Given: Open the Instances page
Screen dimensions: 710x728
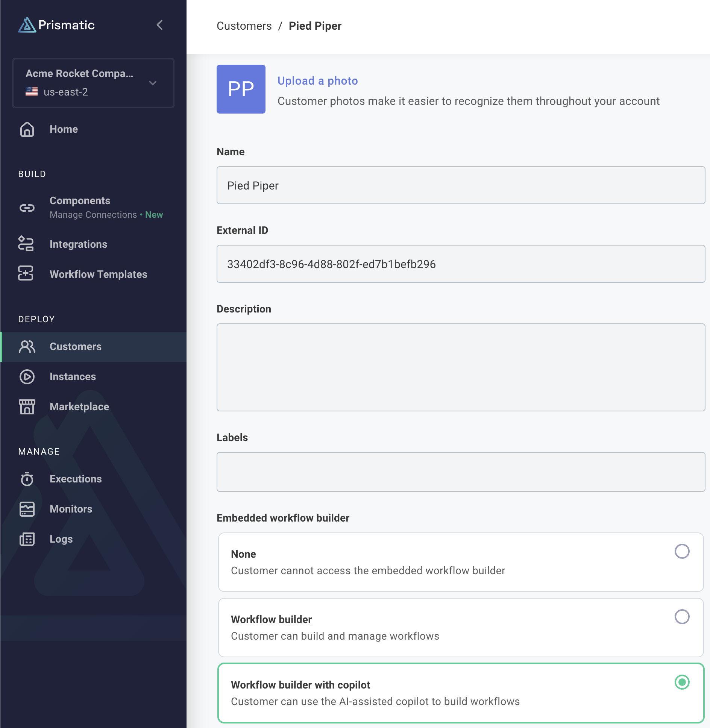Looking at the screenshot, I should pyautogui.click(x=73, y=376).
